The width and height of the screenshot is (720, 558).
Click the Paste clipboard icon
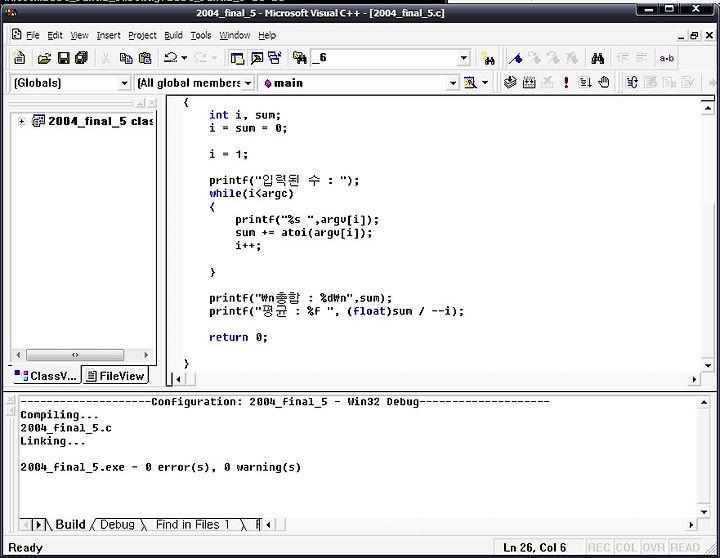(x=145, y=58)
